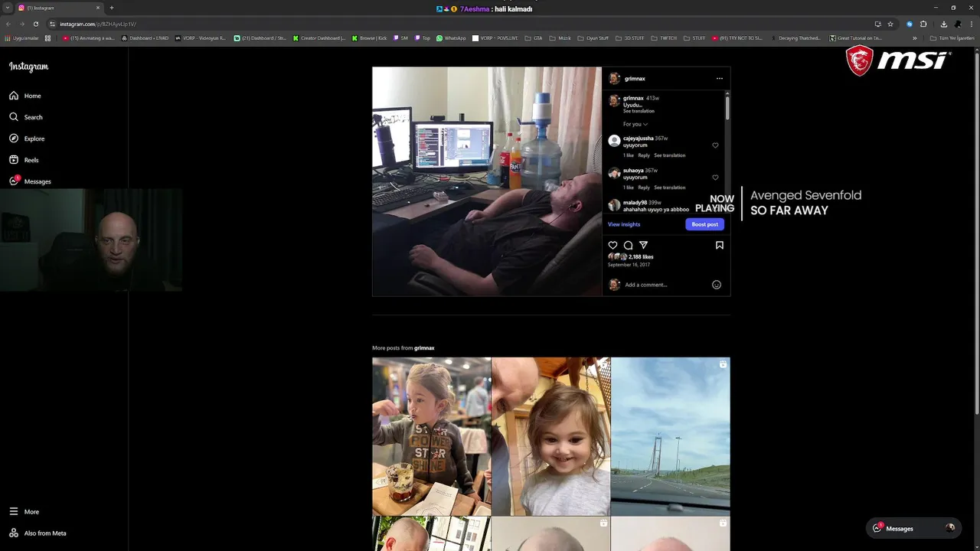Open the floating Messages button
The height and width of the screenshot is (551, 980).
913,528
